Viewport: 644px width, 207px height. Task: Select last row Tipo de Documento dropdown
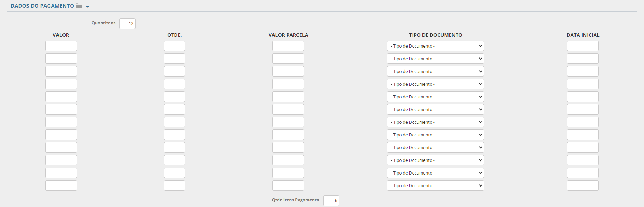[x=435, y=186]
